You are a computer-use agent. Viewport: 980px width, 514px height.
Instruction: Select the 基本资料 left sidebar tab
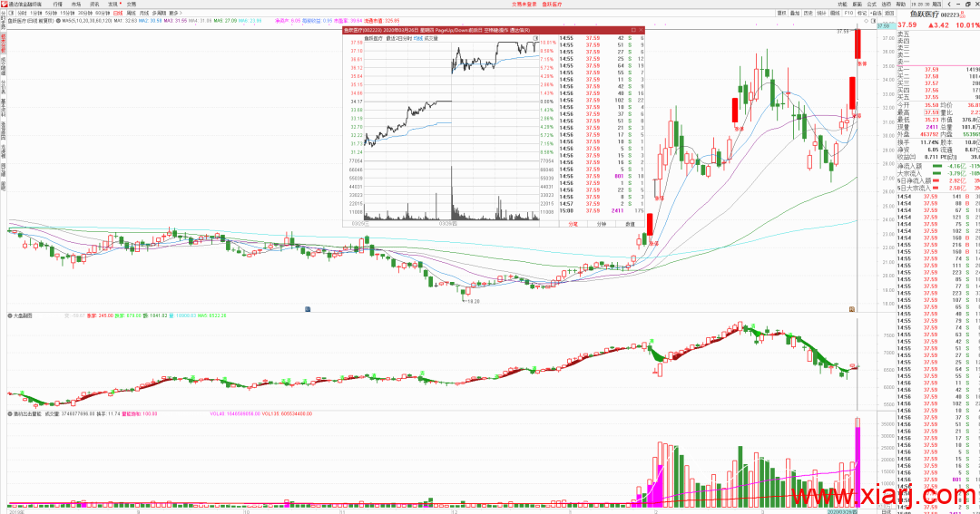tap(3, 107)
